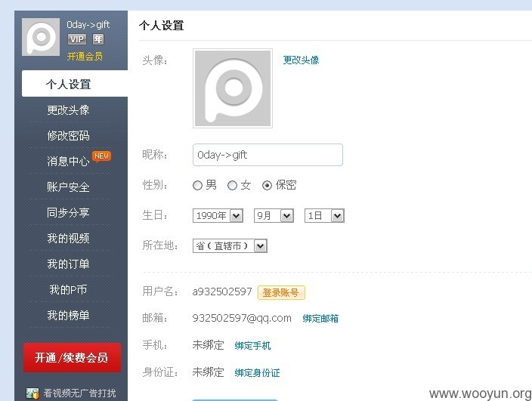The height and width of the screenshot is (401, 532).
Task: Select the 保密 gender radio button
Action: tap(267, 186)
